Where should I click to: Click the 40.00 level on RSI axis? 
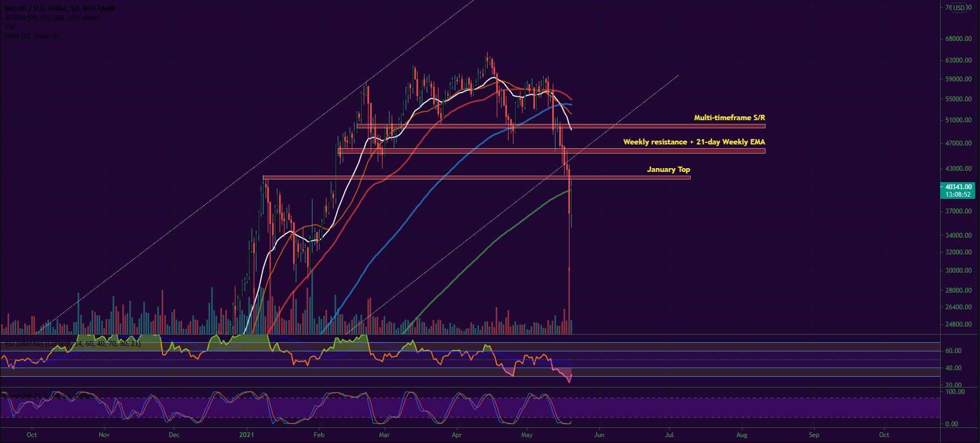(x=954, y=368)
